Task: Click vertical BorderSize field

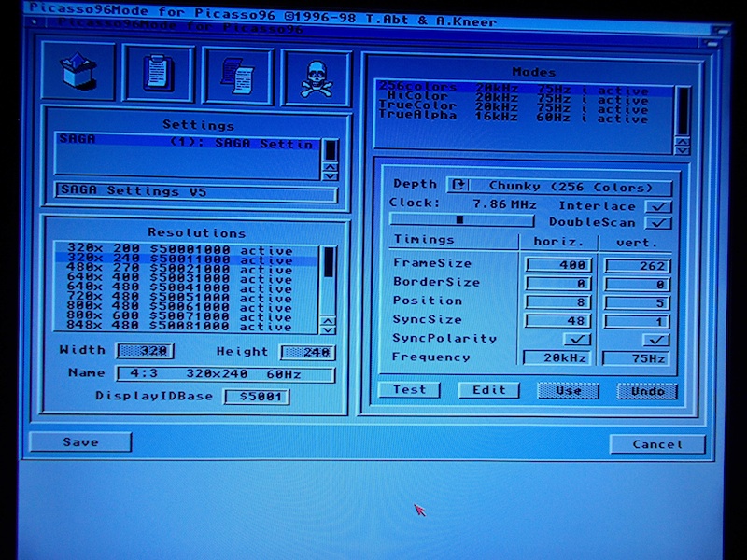Action: tap(637, 285)
